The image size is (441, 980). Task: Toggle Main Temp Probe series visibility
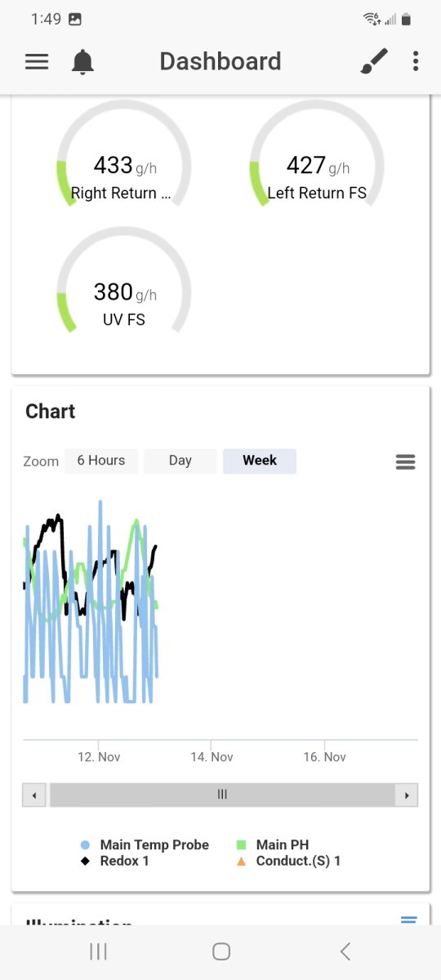(x=145, y=844)
